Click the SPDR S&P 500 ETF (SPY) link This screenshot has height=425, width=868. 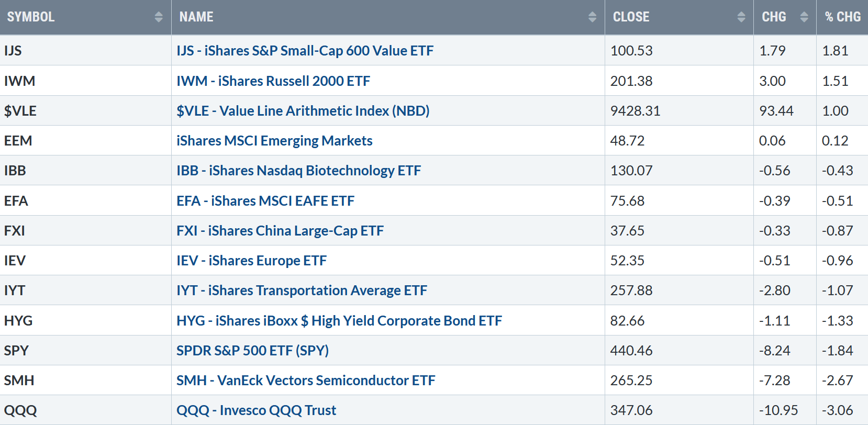(x=252, y=351)
